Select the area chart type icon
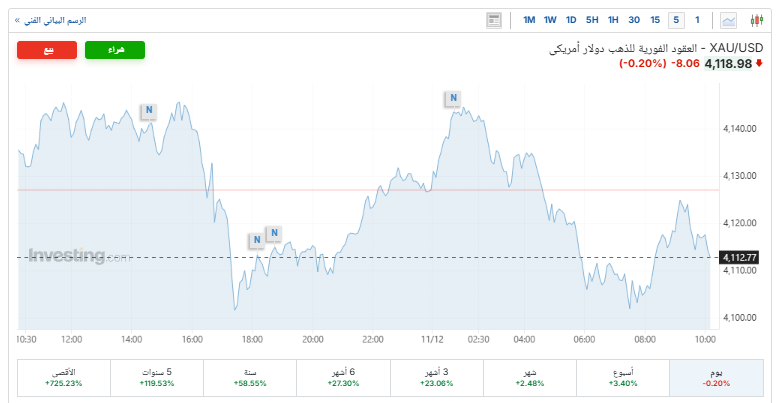This screenshot has height=403, width=777. tap(729, 20)
